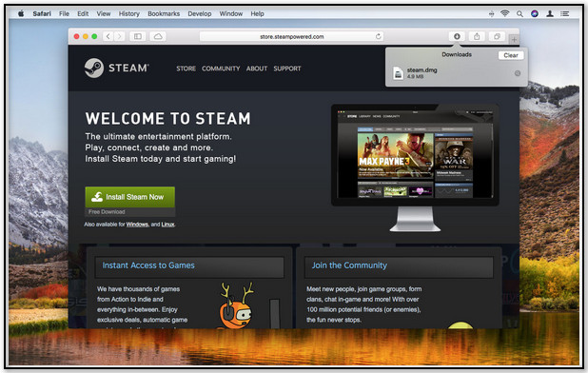Open the STORE navigation link
Viewport: 588px width, 373px height.
coord(186,69)
